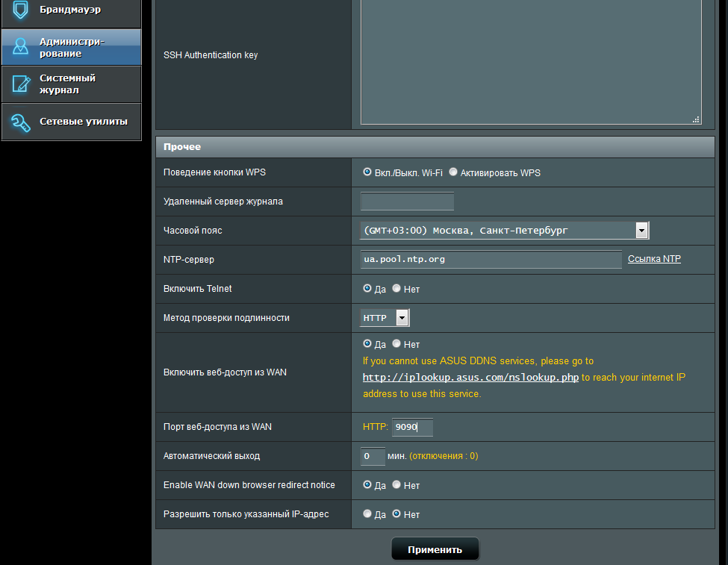
Task: Click the SSH Authentication key label
Action: [211, 54]
